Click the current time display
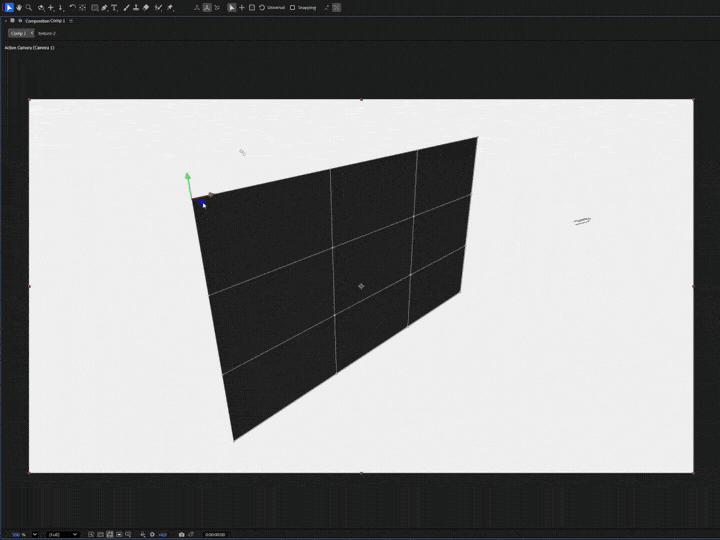The height and width of the screenshot is (540, 720). [215, 534]
